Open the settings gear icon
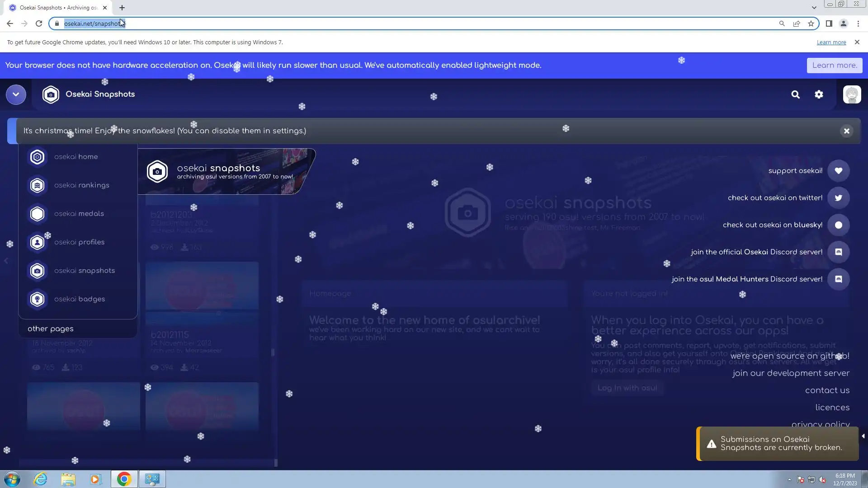The width and height of the screenshot is (868, 488). tap(819, 94)
